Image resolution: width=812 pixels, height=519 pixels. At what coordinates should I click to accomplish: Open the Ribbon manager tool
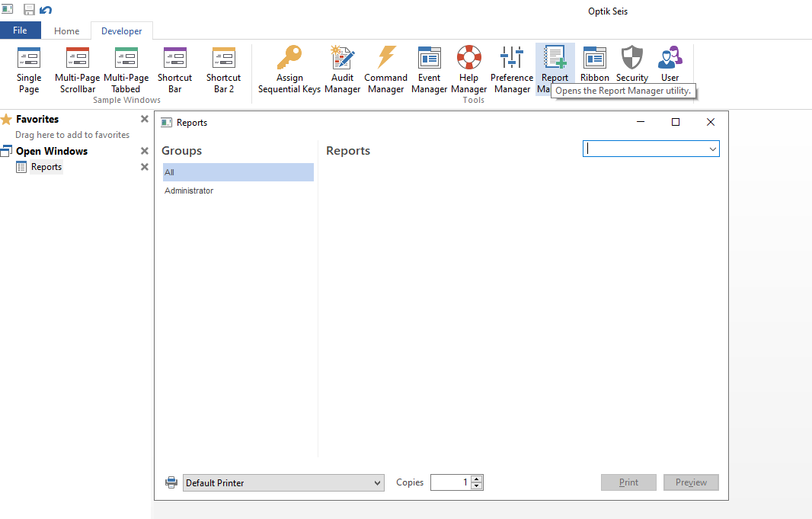click(594, 66)
